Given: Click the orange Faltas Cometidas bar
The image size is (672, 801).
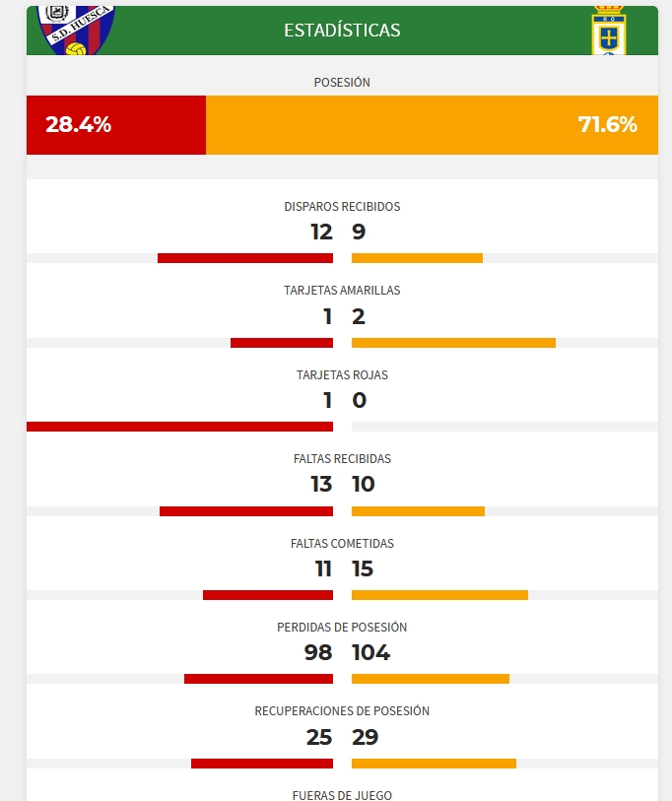Looking at the screenshot, I should click(x=439, y=595).
